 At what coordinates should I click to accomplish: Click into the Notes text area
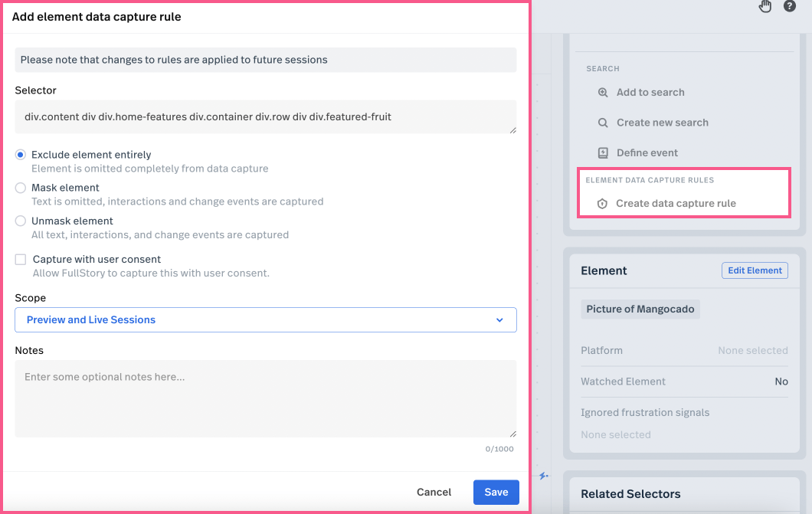(x=265, y=398)
